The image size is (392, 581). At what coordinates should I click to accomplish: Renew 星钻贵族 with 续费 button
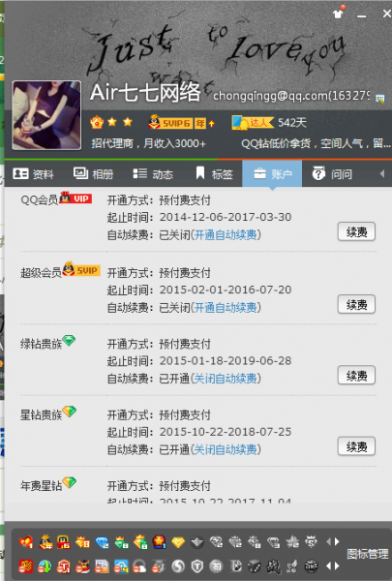[x=356, y=446]
